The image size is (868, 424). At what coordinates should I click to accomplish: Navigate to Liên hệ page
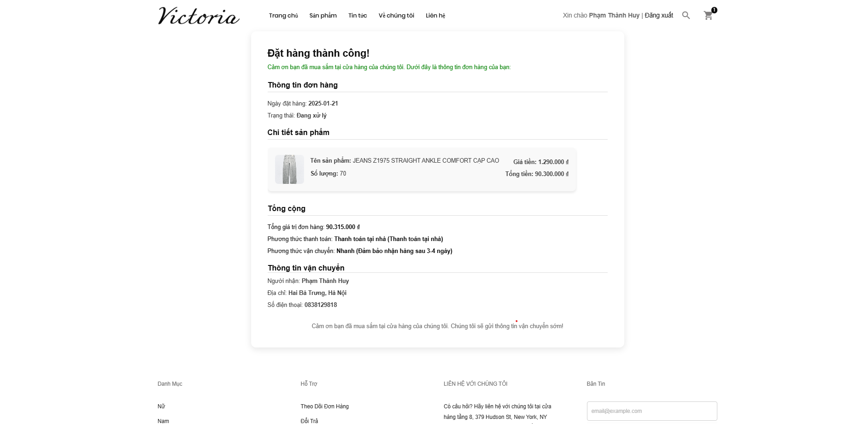[x=435, y=16]
